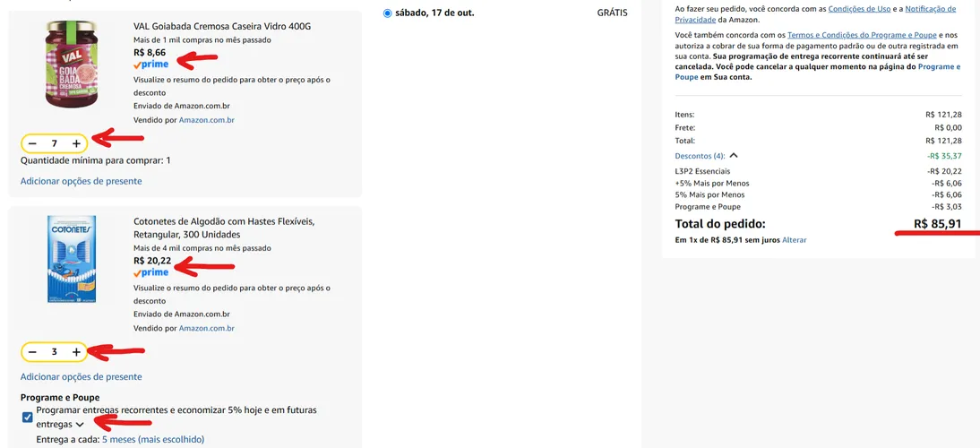Click the R$ 8,66 price

[x=150, y=53]
